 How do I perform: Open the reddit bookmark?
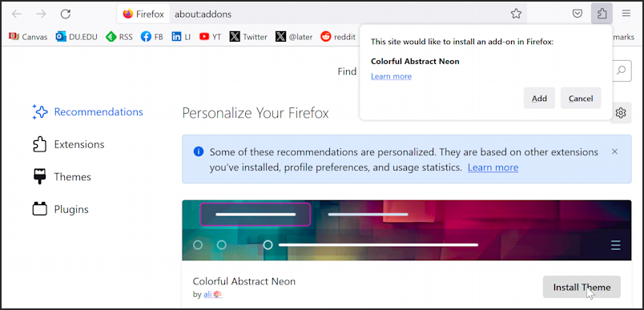click(x=338, y=37)
